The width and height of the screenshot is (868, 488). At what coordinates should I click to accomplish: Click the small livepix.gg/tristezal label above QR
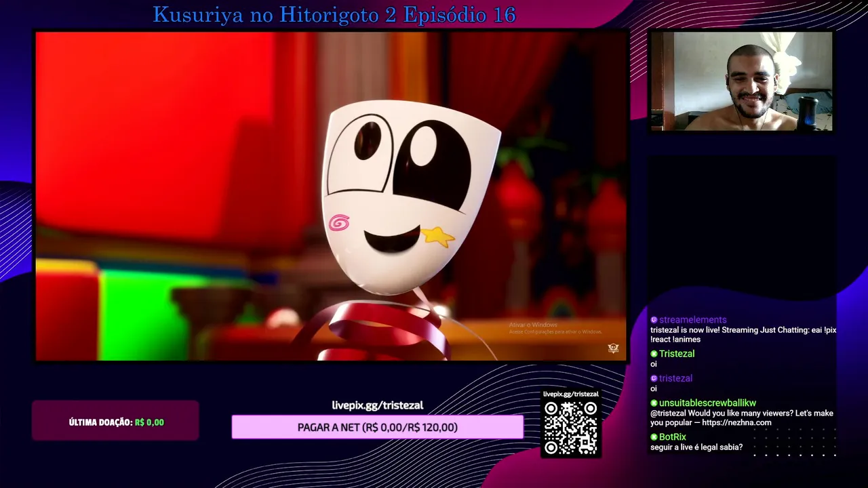pyautogui.click(x=571, y=394)
